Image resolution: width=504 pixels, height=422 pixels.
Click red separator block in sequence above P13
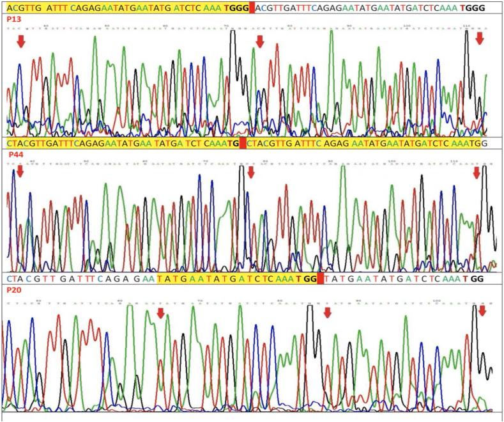pos(252,8)
